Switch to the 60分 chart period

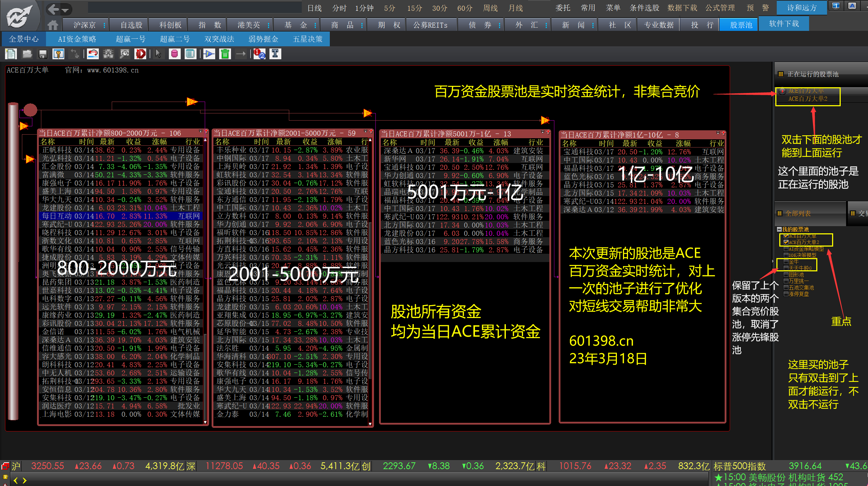[x=465, y=8]
